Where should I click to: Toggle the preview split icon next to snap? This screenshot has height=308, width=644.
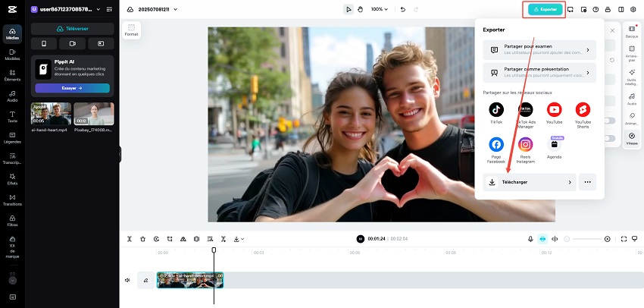[555, 239]
